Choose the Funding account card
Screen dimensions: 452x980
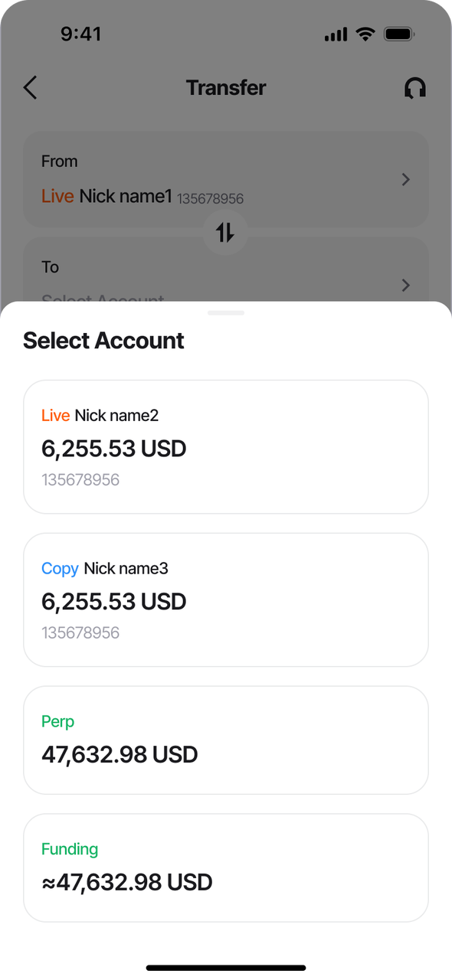[x=226, y=868]
